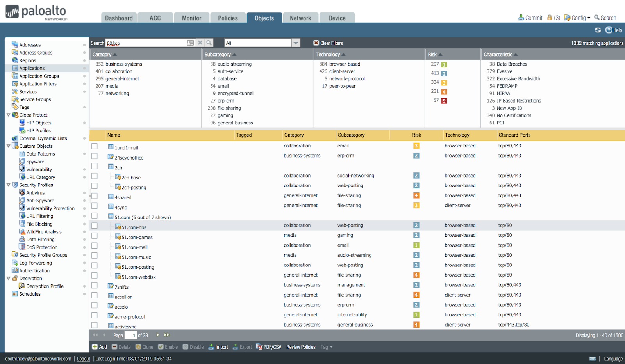Open Help via the question mark icon
This screenshot has width=625, height=364.
pyautogui.click(x=609, y=30)
